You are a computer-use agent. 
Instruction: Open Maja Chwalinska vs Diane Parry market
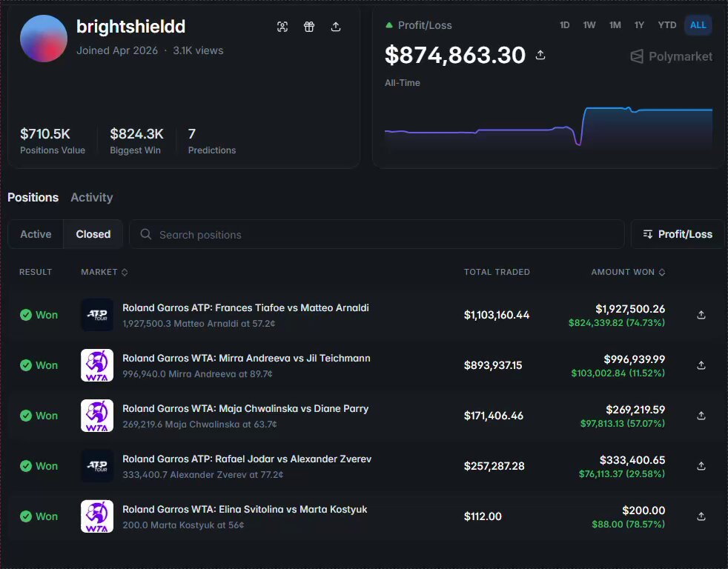tap(245, 409)
